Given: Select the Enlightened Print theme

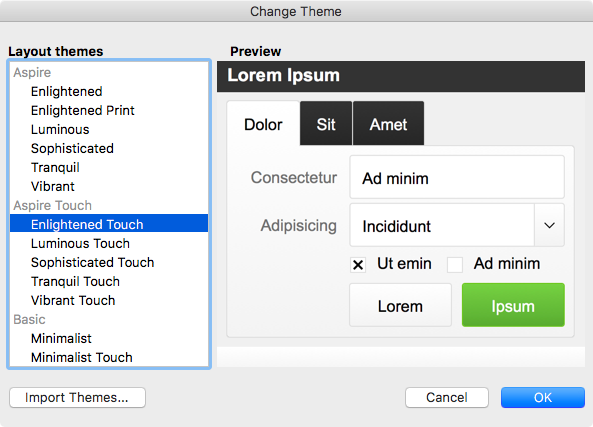Looking at the screenshot, I should click(109, 110).
